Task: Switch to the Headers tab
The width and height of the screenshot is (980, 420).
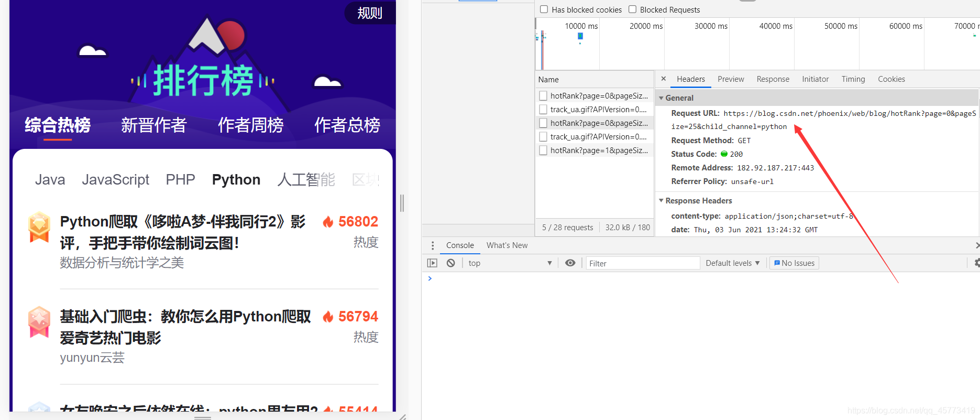Action: [x=690, y=79]
